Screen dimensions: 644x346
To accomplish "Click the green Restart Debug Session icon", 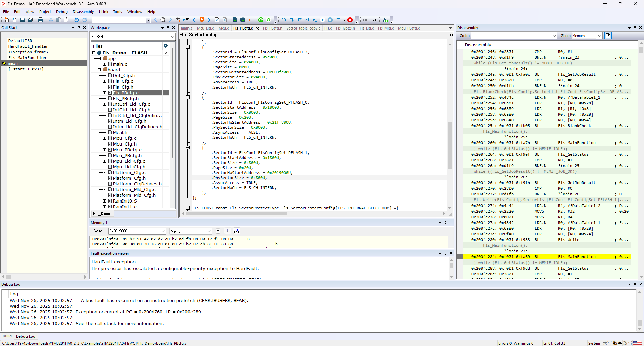I will [x=261, y=20].
